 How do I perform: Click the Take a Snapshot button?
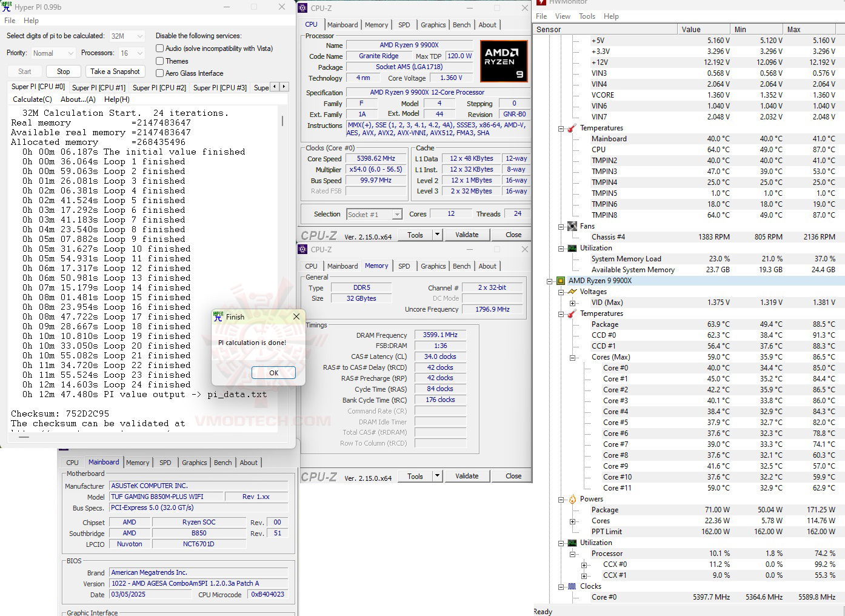click(115, 72)
